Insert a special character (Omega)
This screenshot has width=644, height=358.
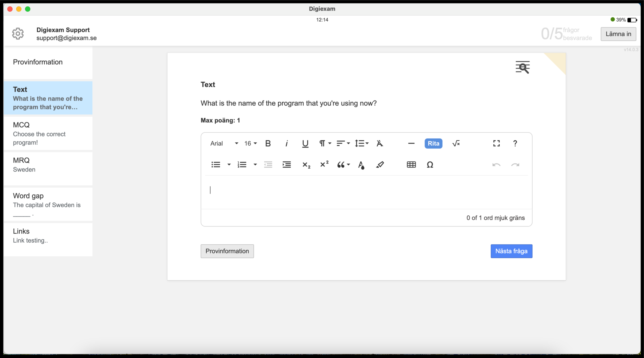click(430, 165)
